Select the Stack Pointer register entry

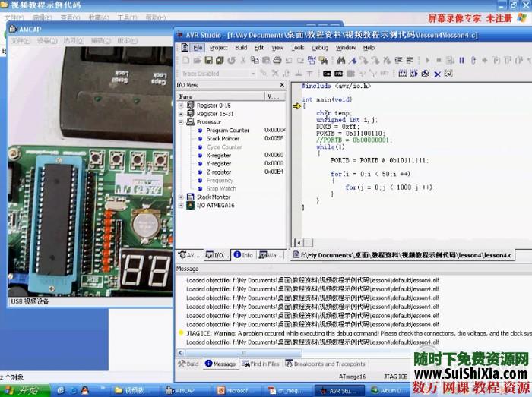point(222,139)
